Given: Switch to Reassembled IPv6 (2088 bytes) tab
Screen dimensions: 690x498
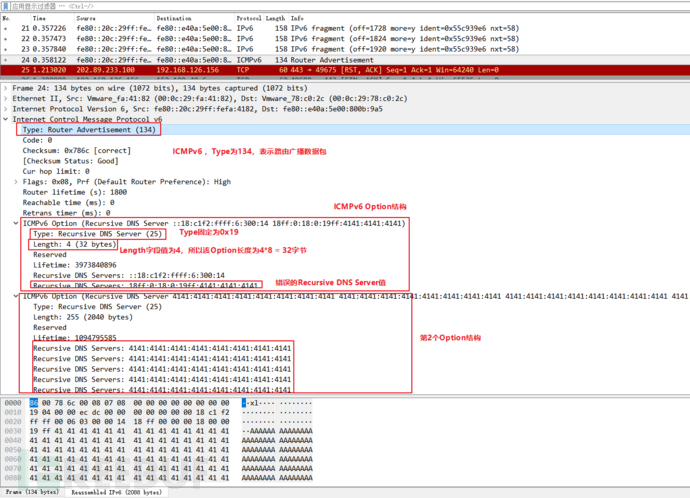Looking at the screenshot, I should point(117,492).
